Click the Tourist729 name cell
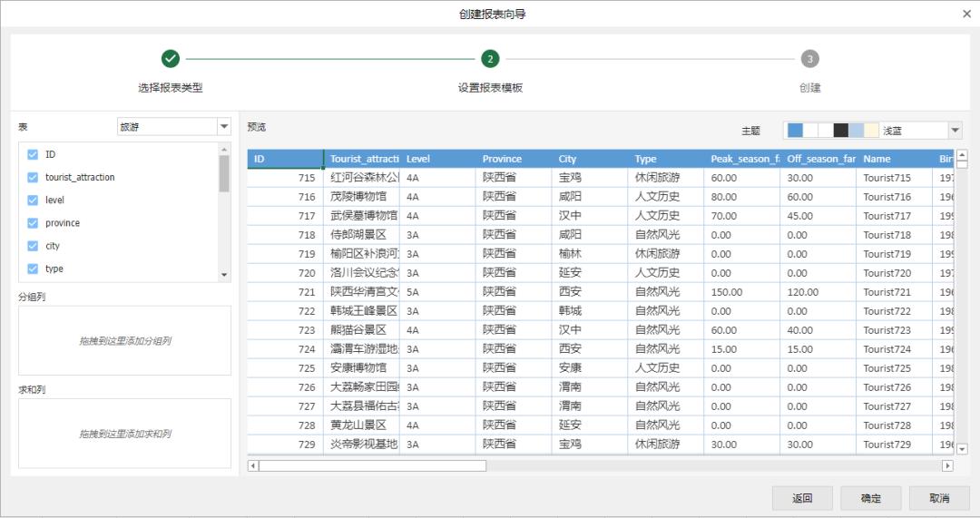The image size is (980, 518). [895, 445]
